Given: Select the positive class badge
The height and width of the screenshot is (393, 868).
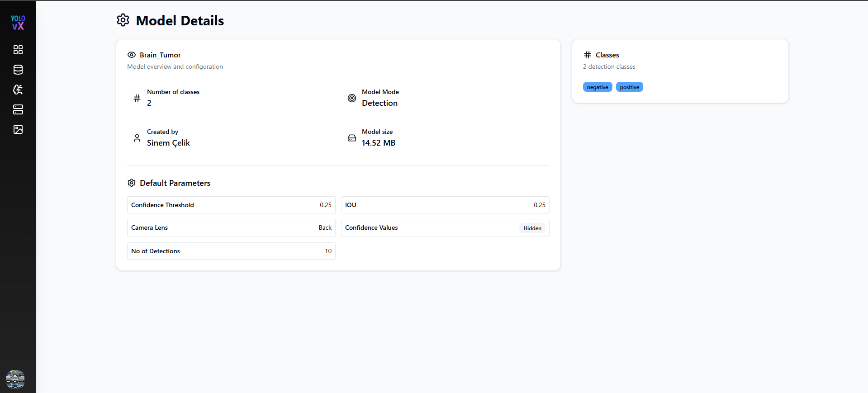Looking at the screenshot, I should 630,87.
